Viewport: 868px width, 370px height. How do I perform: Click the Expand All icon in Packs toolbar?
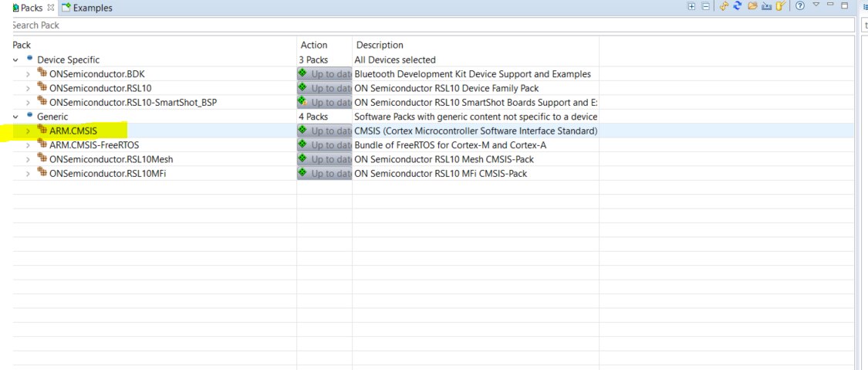click(x=691, y=6)
